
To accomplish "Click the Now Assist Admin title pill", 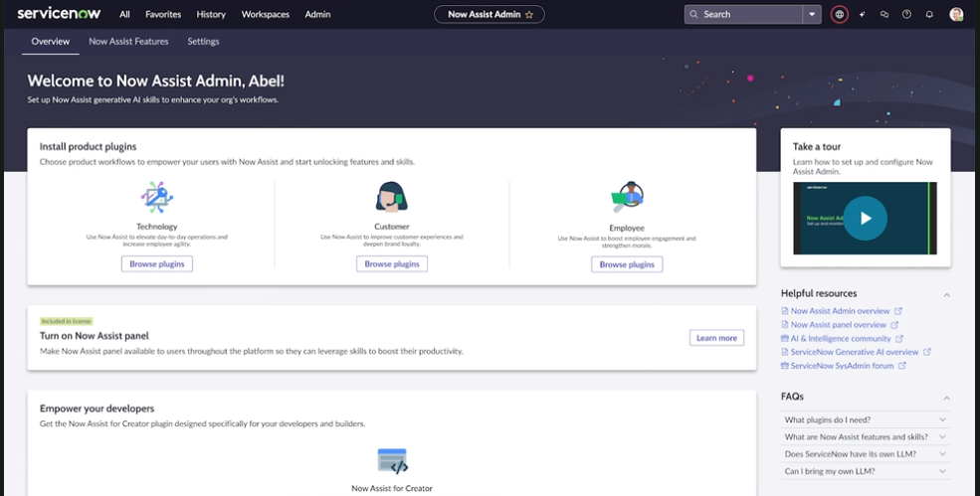I will (x=490, y=14).
